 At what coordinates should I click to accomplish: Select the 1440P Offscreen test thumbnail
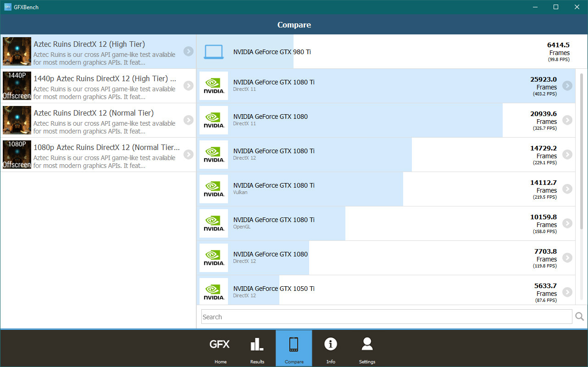[x=17, y=86]
